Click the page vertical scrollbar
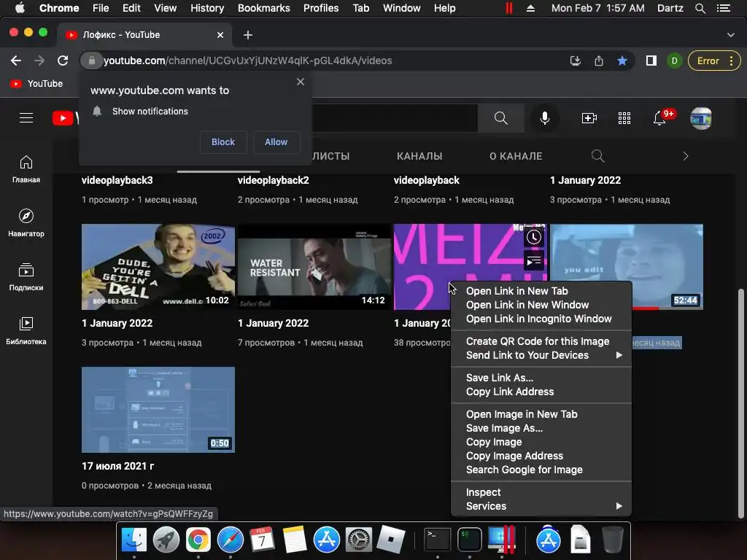This screenshot has height=560, width=747. pyautogui.click(x=740, y=402)
